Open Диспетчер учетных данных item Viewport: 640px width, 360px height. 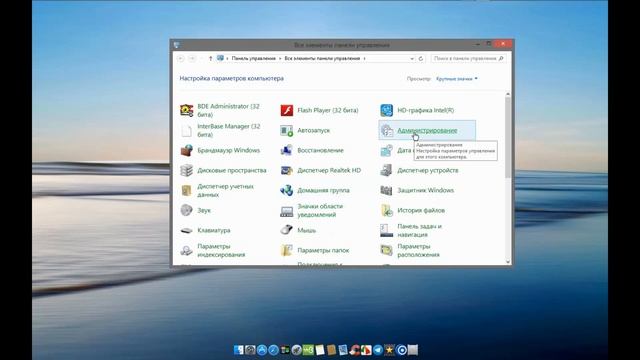point(218,190)
